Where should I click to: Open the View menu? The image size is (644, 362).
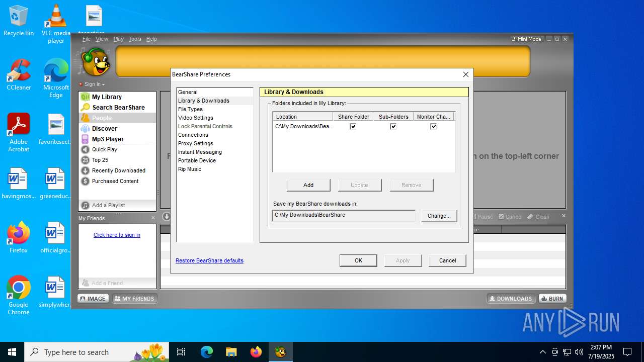click(102, 39)
